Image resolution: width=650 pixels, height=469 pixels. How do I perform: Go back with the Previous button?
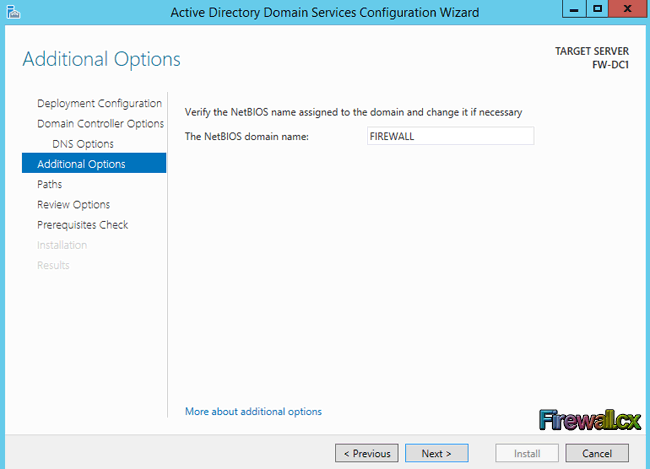coord(366,453)
